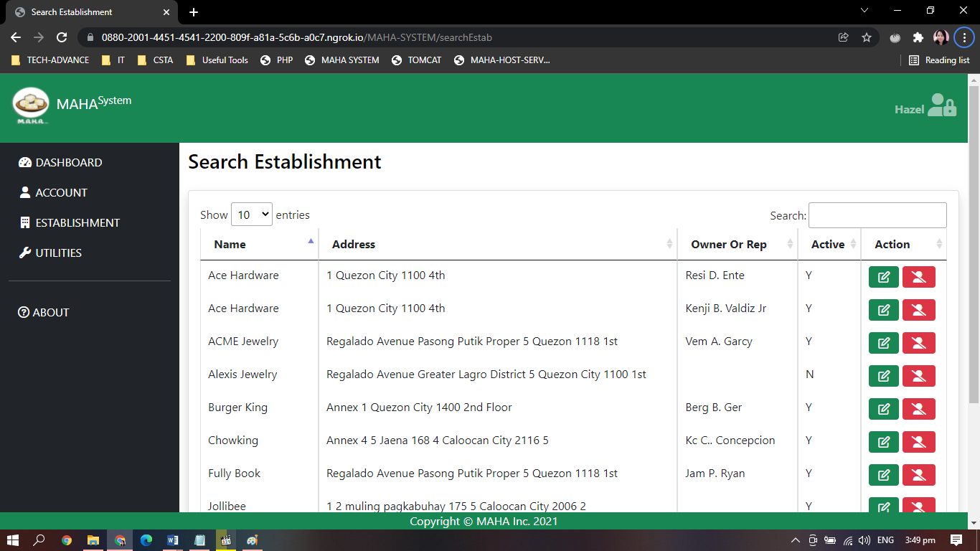The height and width of the screenshot is (551, 980).
Task: Open the Reading list
Action: click(x=939, y=60)
